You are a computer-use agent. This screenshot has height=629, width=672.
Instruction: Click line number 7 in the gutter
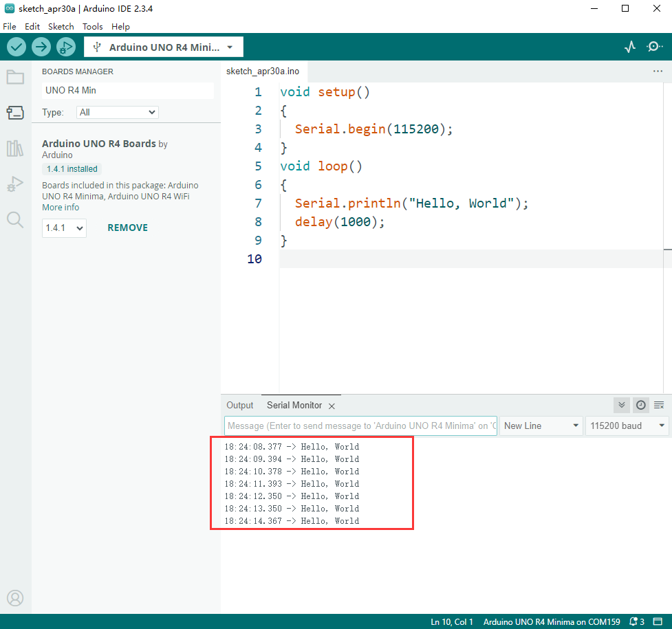tap(258, 203)
